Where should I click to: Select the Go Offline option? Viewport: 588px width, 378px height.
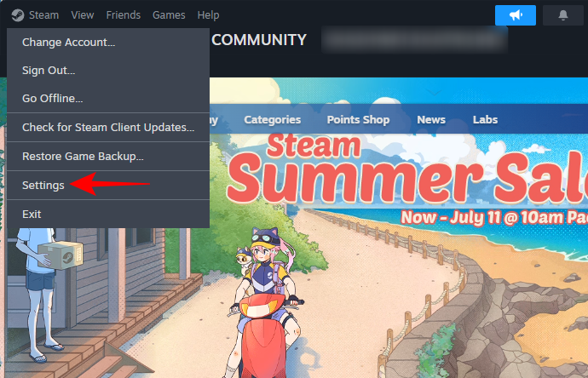[x=108, y=99]
